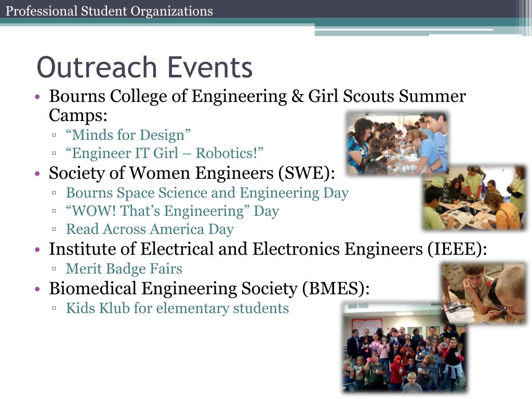Open the photo of boy scouts soldering
This screenshot has height=399, width=532.
coord(484,292)
